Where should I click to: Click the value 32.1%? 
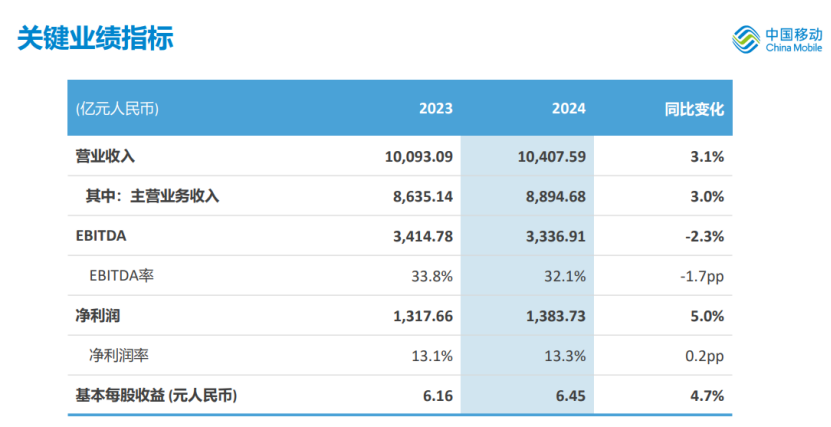[565, 276]
